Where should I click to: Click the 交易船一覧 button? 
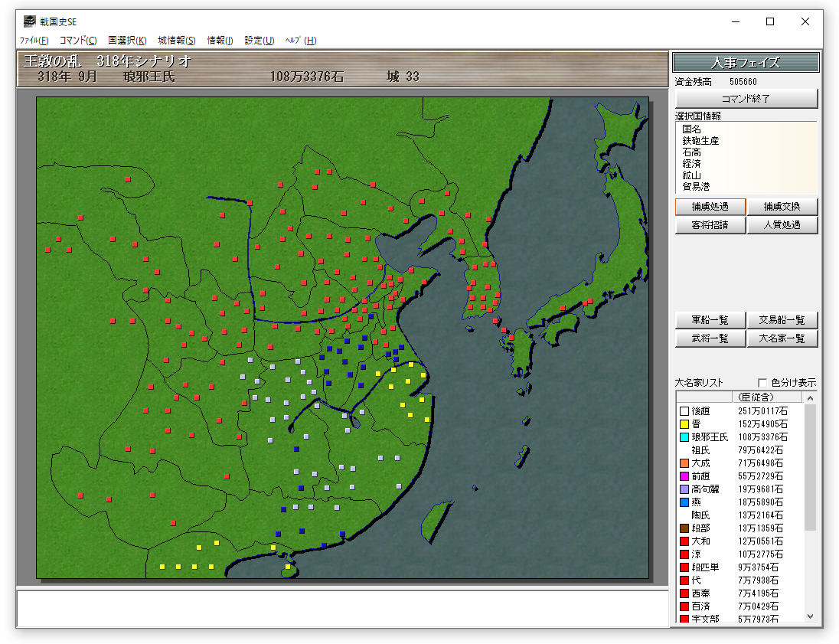pos(782,320)
